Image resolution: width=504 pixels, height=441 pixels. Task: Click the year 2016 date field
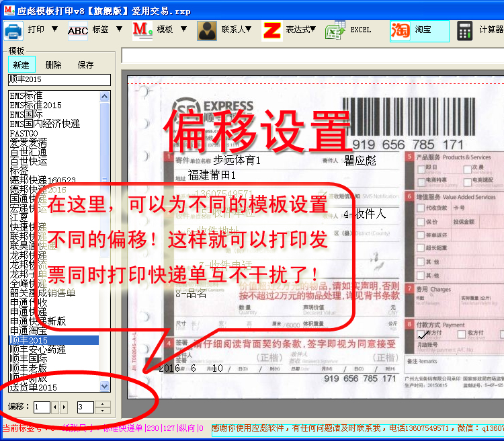coord(169,368)
